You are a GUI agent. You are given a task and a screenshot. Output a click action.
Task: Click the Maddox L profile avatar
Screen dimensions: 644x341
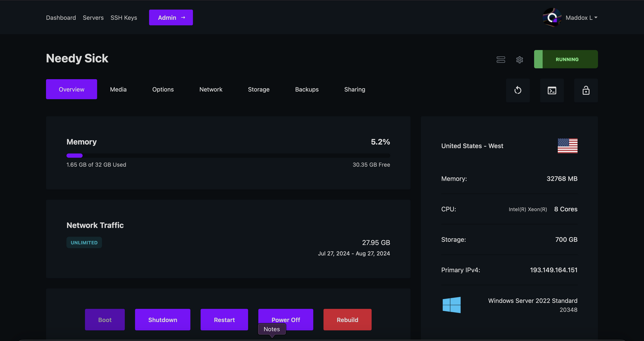pyautogui.click(x=552, y=17)
